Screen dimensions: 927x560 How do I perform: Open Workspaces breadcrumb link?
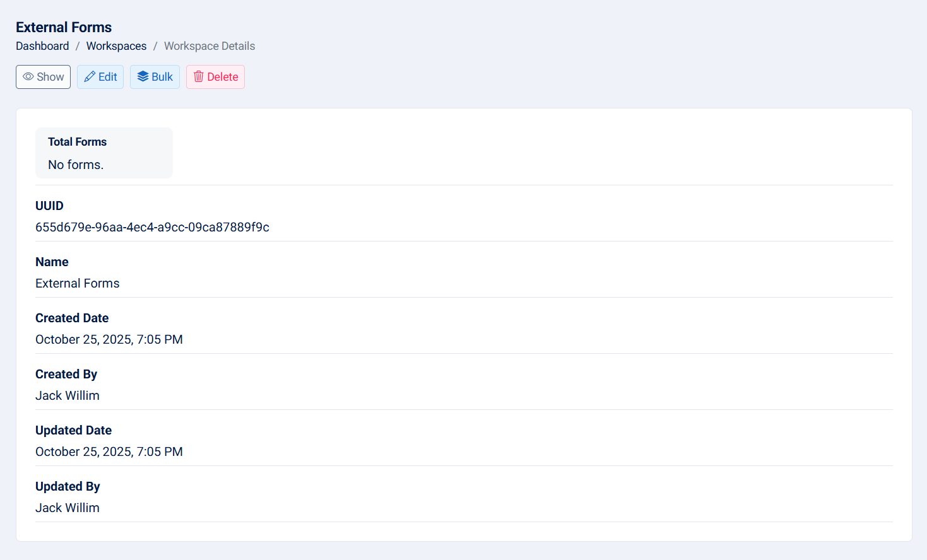click(x=116, y=46)
